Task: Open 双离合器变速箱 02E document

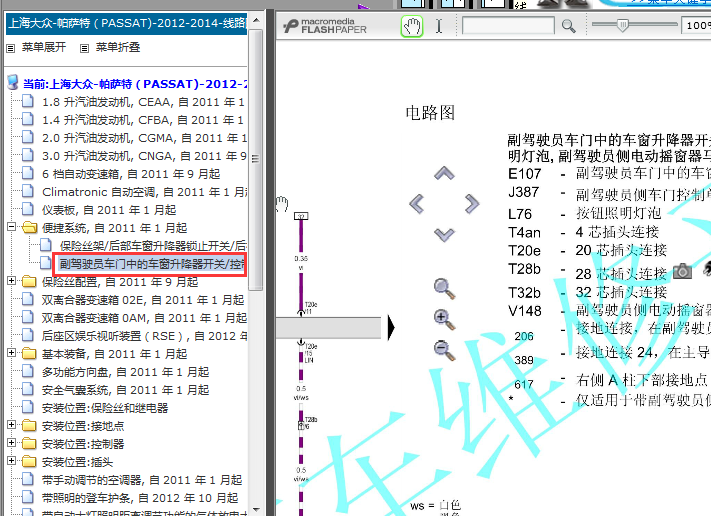Action: [143, 300]
